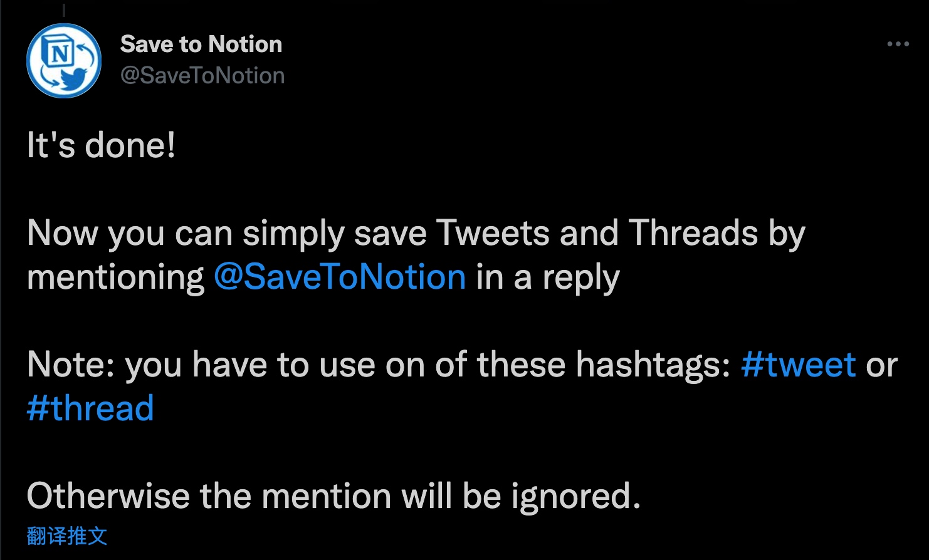Open the #thread hashtag
The height and width of the screenshot is (560, 929).
pos(90,408)
